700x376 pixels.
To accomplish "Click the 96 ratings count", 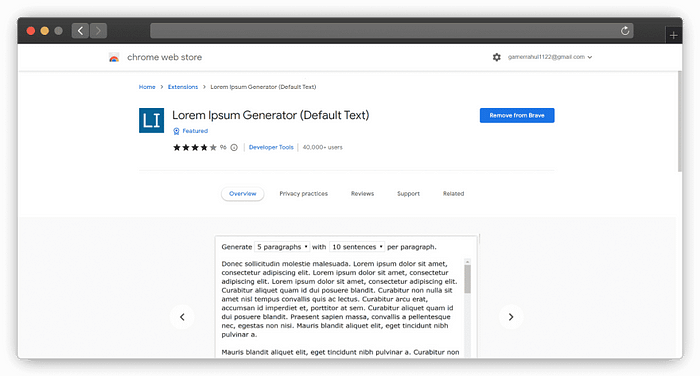I will click(223, 147).
